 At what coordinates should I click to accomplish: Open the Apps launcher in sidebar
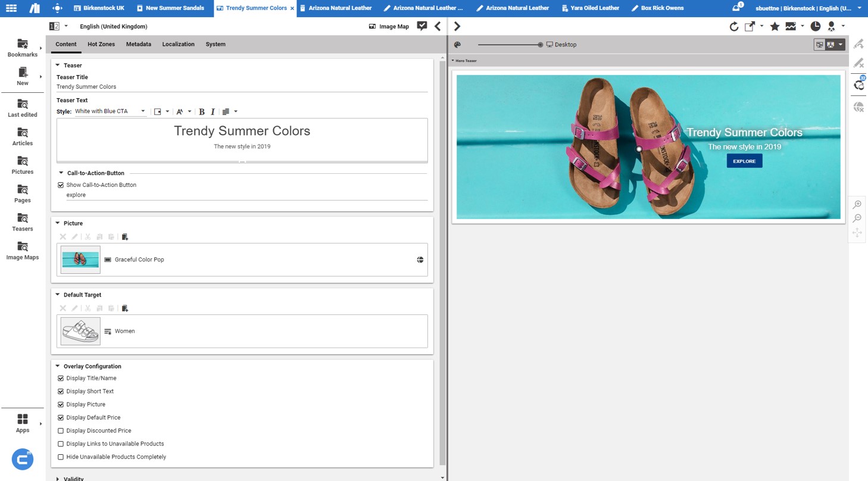click(23, 423)
